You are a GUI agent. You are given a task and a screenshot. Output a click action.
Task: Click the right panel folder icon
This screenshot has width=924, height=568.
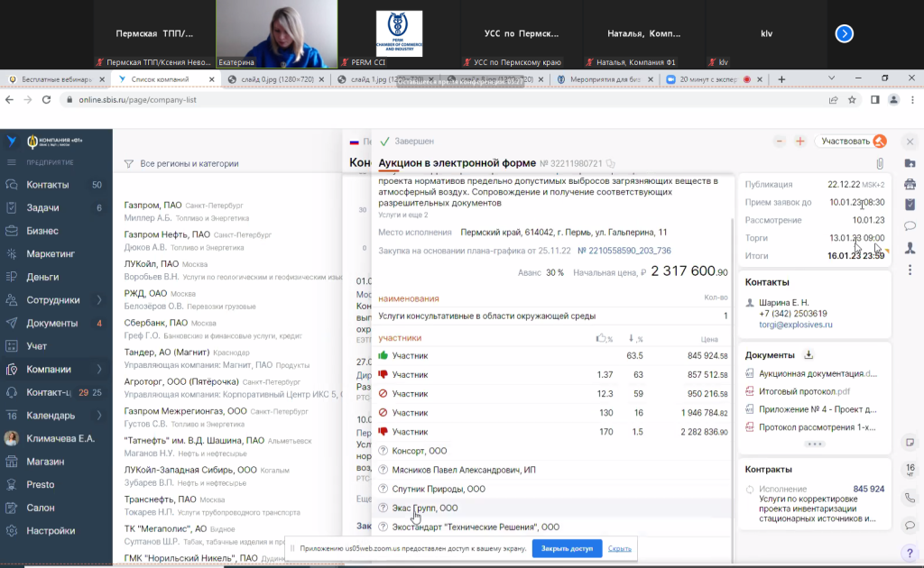(x=910, y=163)
